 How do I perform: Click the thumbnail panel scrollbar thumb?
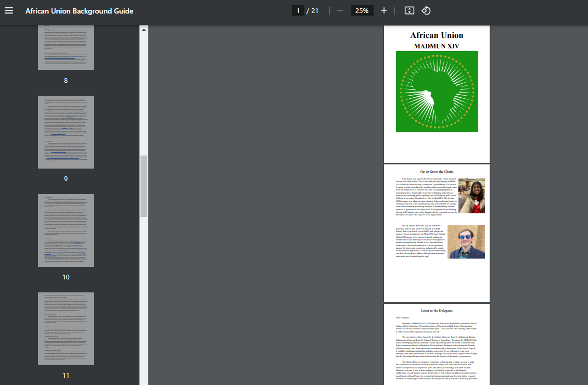tap(144, 186)
